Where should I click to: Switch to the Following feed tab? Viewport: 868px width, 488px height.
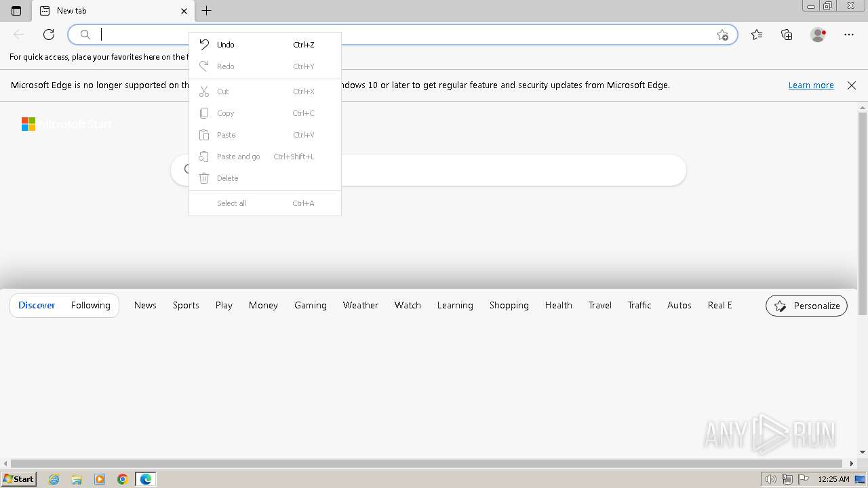tap(90, 306)
